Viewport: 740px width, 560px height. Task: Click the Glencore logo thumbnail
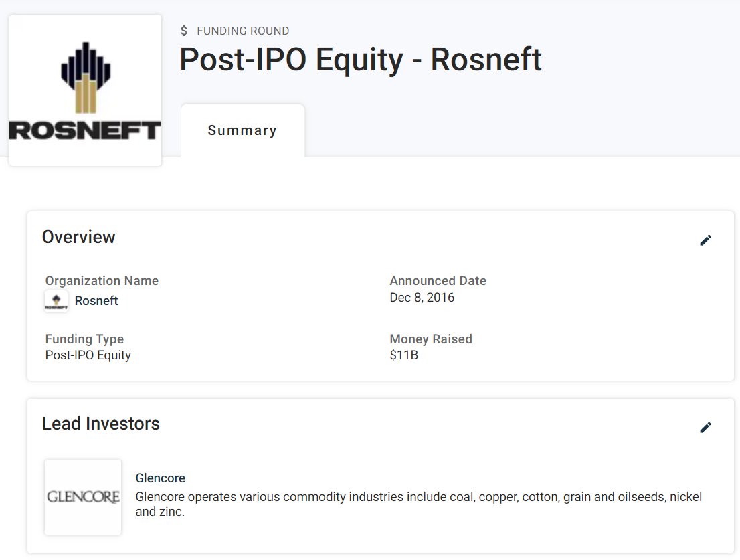83,497
